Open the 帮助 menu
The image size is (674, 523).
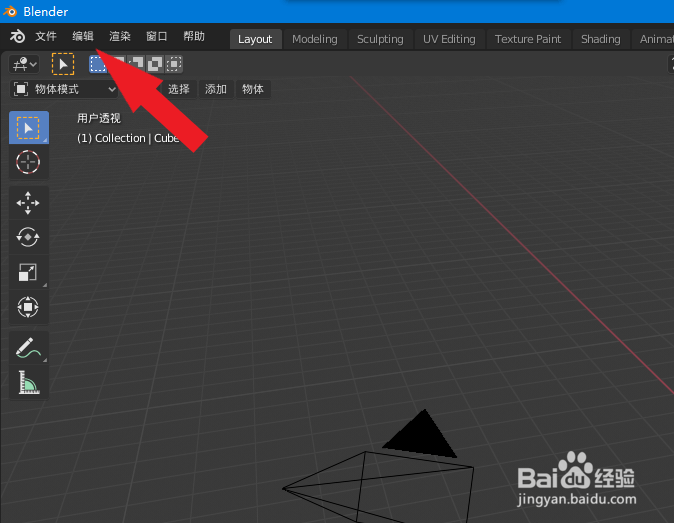pos(194,36)
